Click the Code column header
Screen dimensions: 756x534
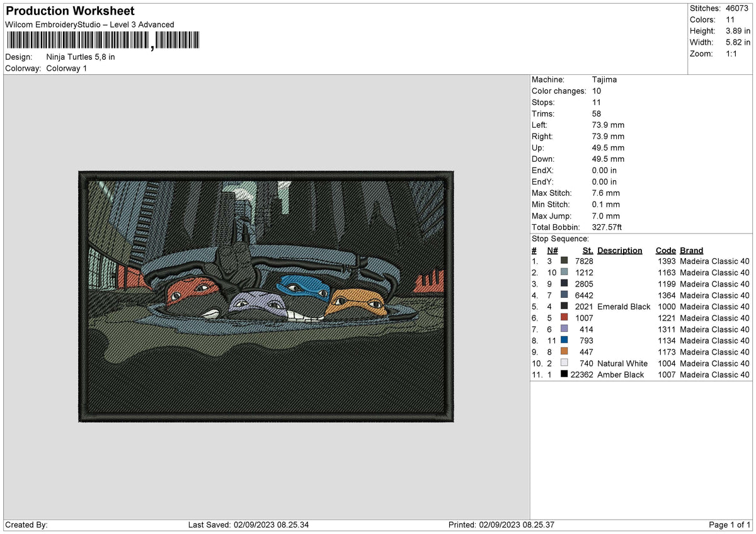point(665,251)
